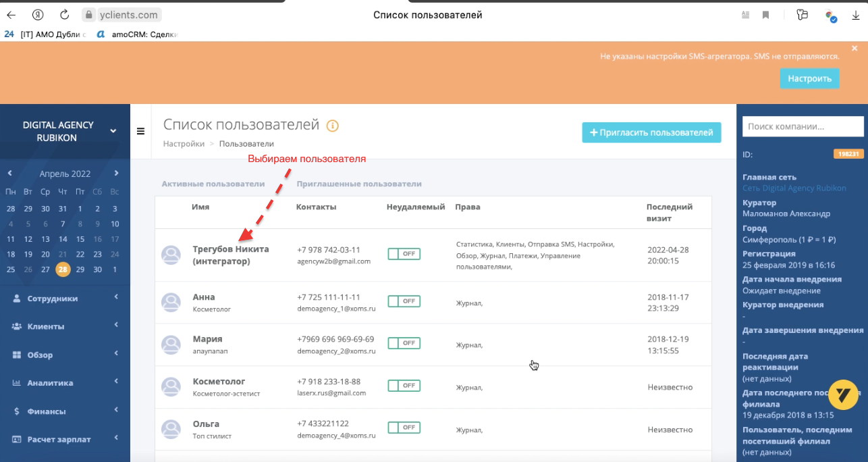Click the Права column header
This screenshot has height=462, width=868.
[x=468, y=207]
